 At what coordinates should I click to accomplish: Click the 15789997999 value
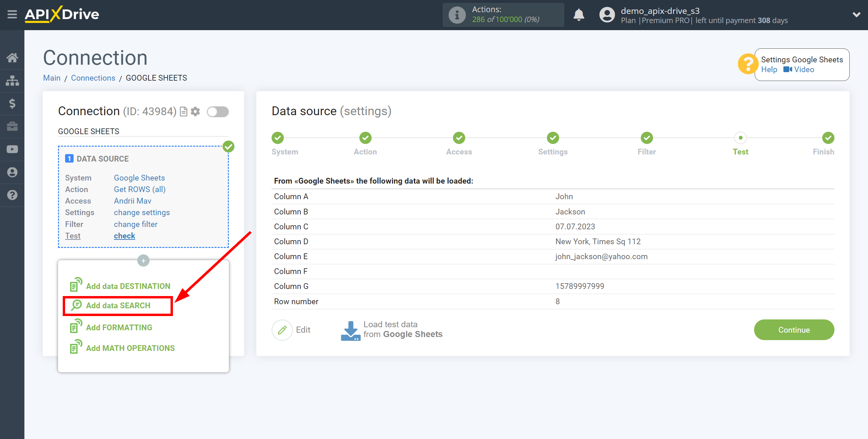(x=579, y=286)
